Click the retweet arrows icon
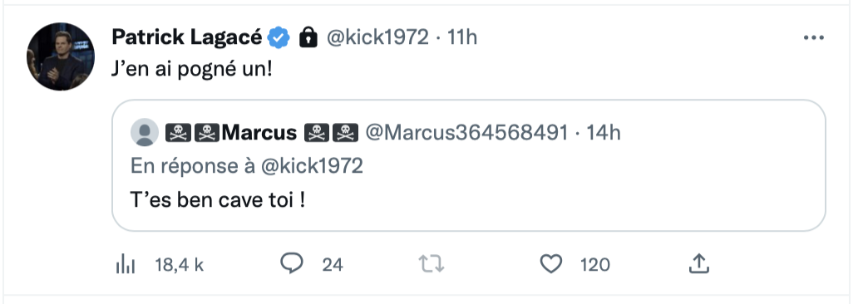Image resolution: width=868 pixels, height=304 pixels. pos(432,264)
